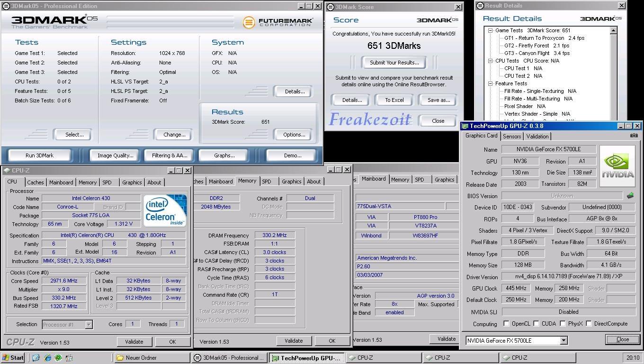Click the Intel Celeron logo in CPU-Z

coord(165,210)
